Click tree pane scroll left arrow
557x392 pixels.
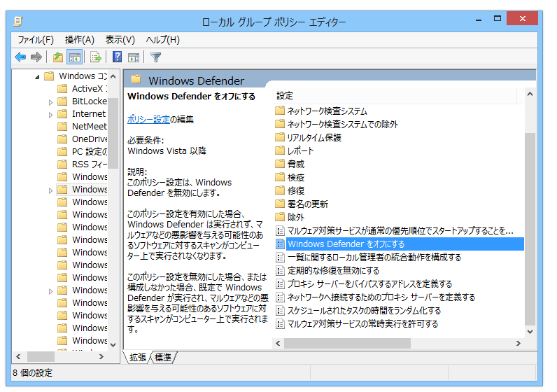click(x=18, y=356)
